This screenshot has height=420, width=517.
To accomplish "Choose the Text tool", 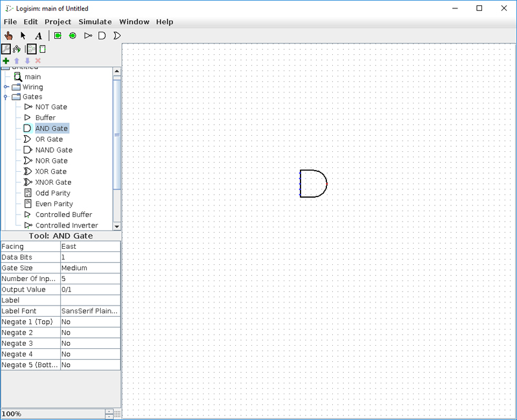I will (38, 36).
